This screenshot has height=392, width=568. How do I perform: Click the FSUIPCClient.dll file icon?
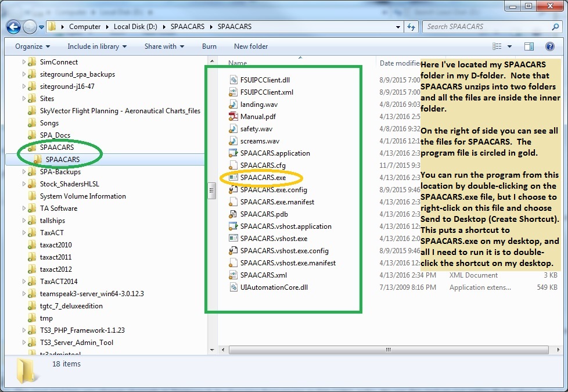click(233, 80)
